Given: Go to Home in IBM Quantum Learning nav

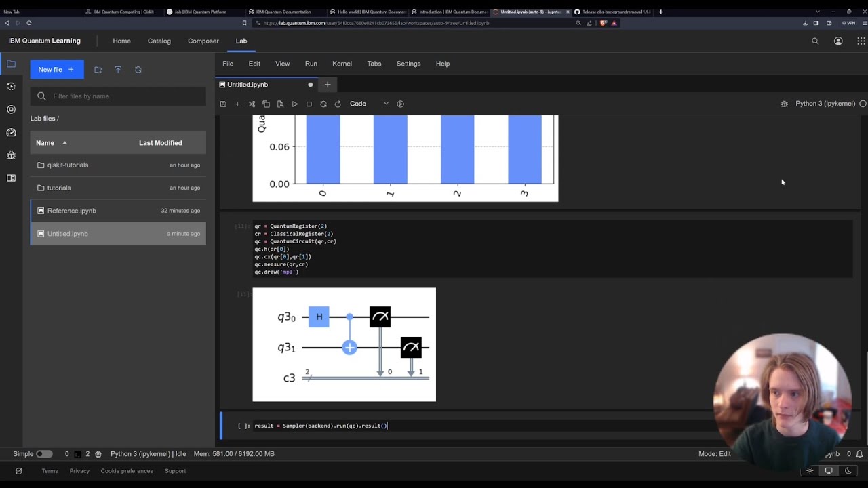Looking at the screenshot, I should [x=122, y=41].
